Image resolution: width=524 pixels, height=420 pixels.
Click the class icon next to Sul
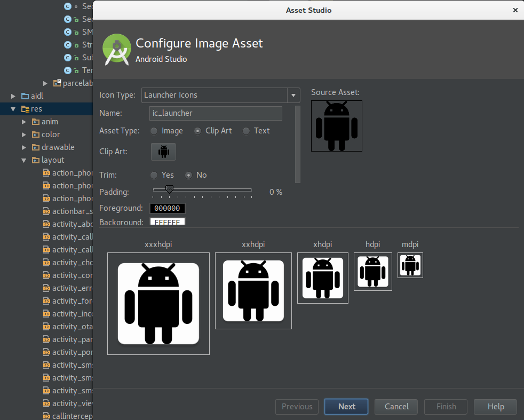[x=68, y=58]
